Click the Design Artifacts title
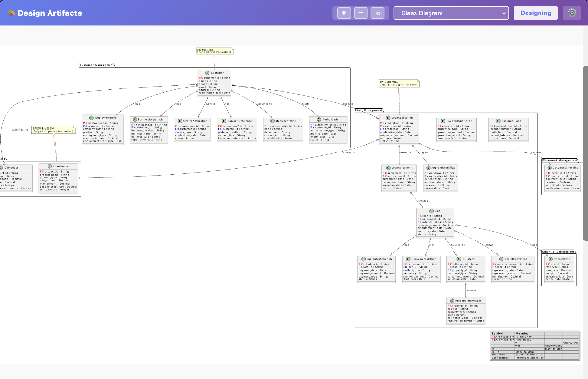 (49, 13)
